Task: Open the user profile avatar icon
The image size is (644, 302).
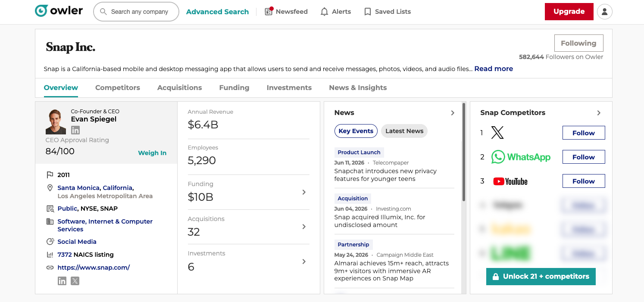Action: (604, 12)
